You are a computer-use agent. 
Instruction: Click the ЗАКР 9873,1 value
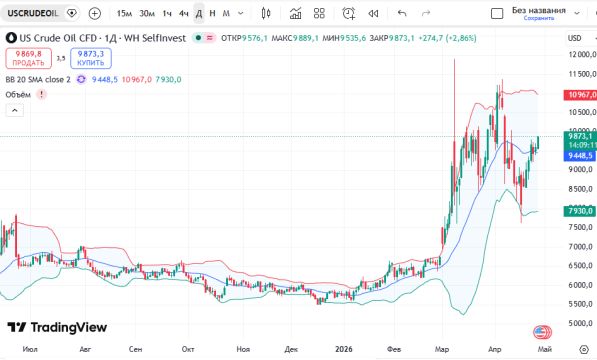392,38
